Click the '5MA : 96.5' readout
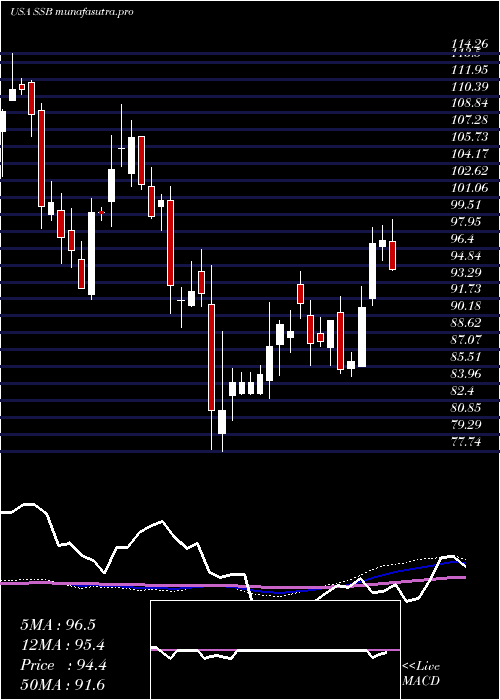 point(58,625)
